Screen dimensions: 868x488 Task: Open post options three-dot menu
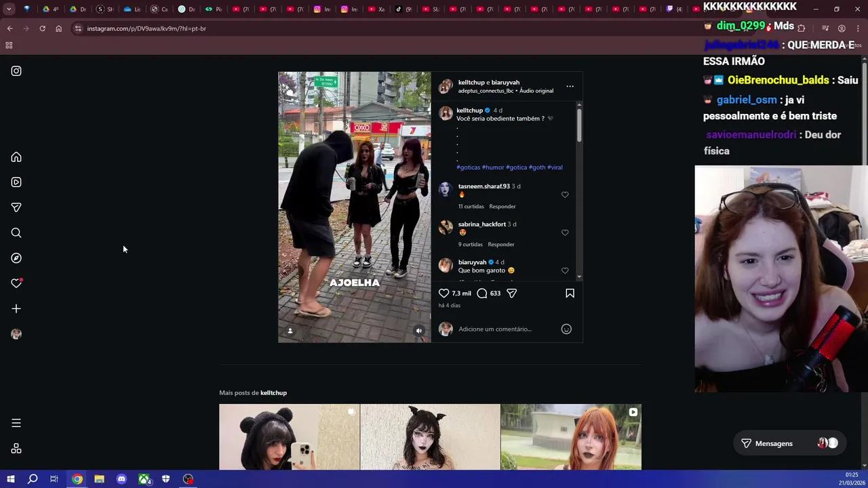pos(570,86)
